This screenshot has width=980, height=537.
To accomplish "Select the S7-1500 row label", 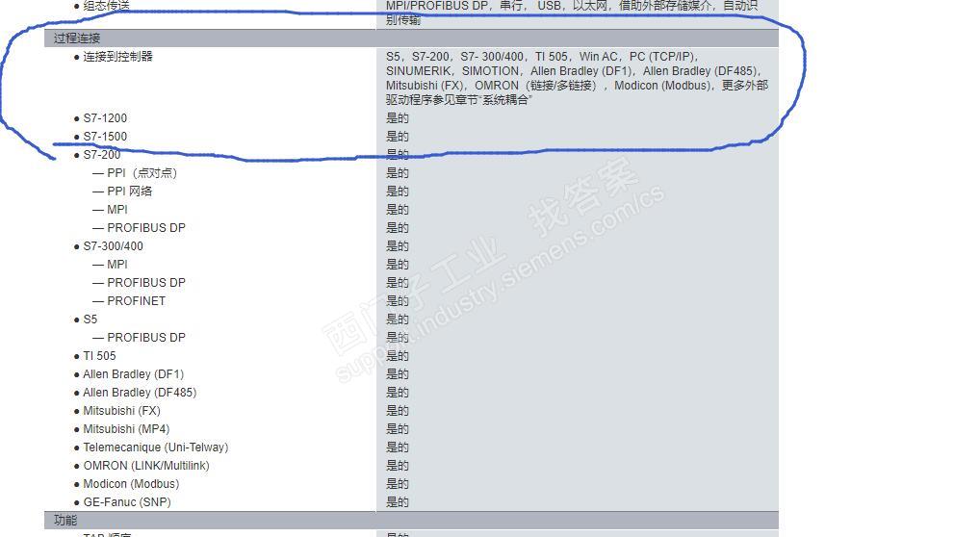I will coord(105,137).
